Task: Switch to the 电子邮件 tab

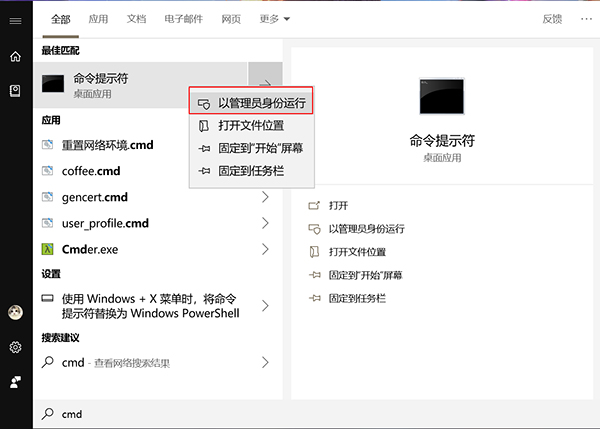Action: tap(183, 19)
